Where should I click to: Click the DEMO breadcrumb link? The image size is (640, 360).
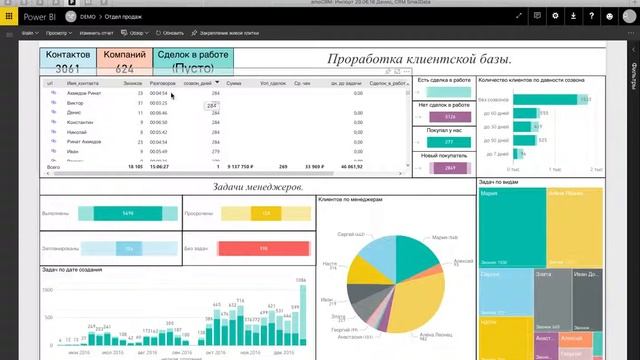[x=88, y=17]
